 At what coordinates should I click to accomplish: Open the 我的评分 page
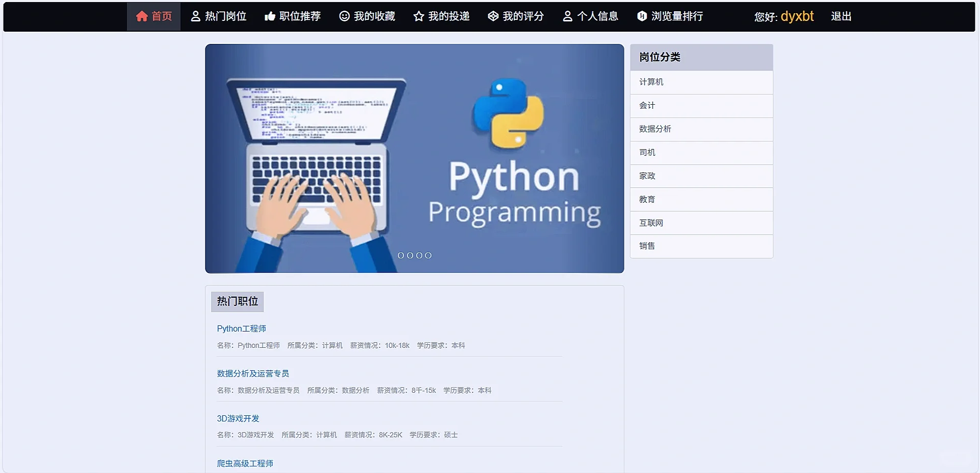click(516, 16)
